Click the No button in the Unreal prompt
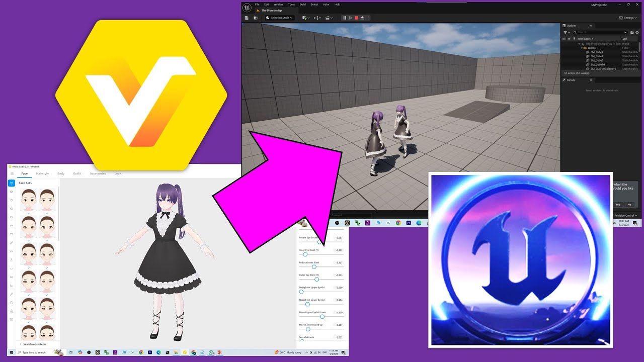 [629, 205]
